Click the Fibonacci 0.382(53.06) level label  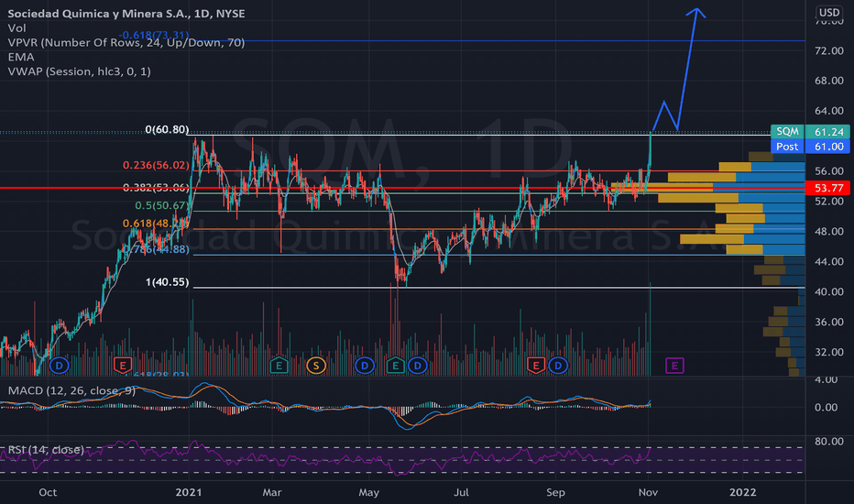coord(156,188)
